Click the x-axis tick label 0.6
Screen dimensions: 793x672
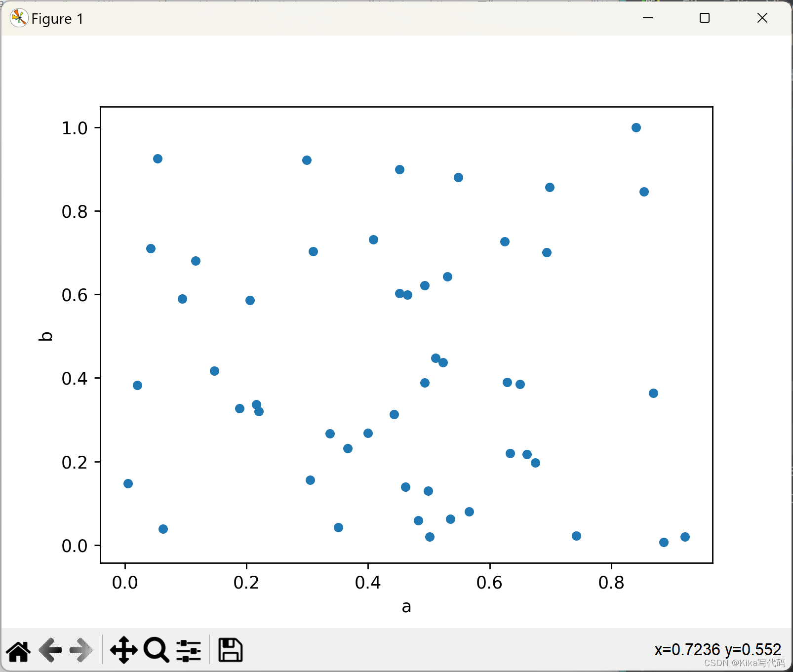pyautogui.click(x=489, y=583)
